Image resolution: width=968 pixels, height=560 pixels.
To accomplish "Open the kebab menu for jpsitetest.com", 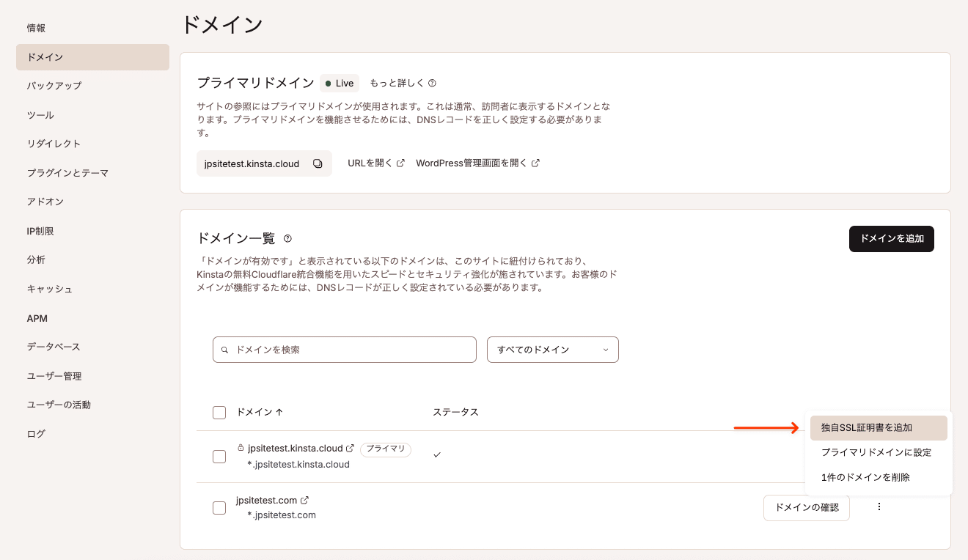I will click(879, 506).
